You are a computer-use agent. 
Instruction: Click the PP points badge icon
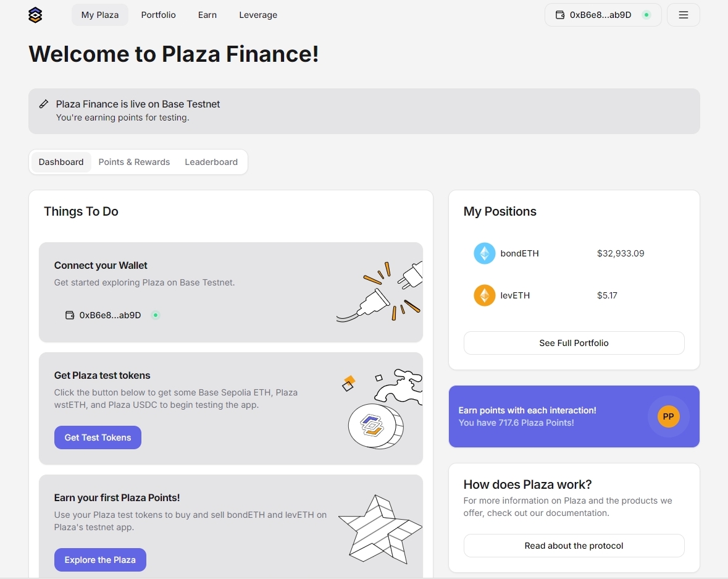pyautogui.click(x=668, y=416)
